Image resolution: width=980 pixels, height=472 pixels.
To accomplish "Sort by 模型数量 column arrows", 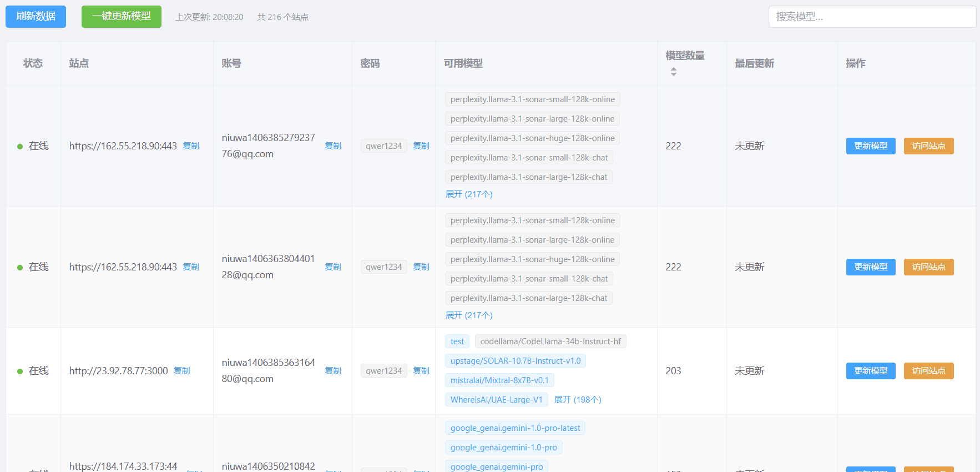I will click(673, 72).
